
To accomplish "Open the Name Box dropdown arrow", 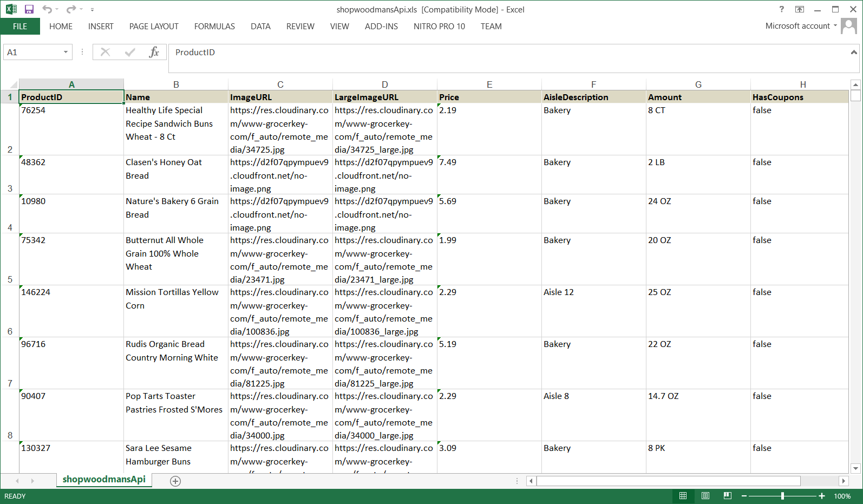I will click(66, 52).
